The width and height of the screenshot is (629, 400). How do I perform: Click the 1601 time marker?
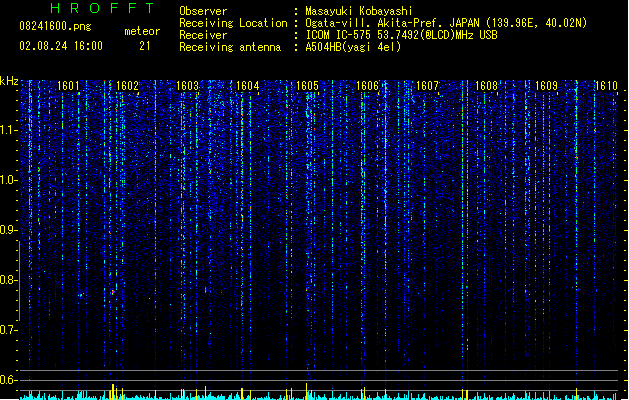point(68,86)
